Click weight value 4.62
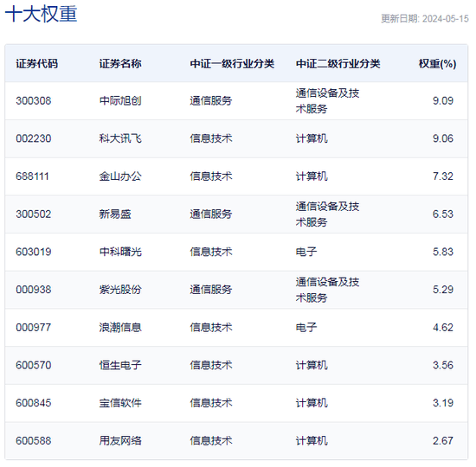Viewport: 476px width, 467px height. click(x=443, y=328)
